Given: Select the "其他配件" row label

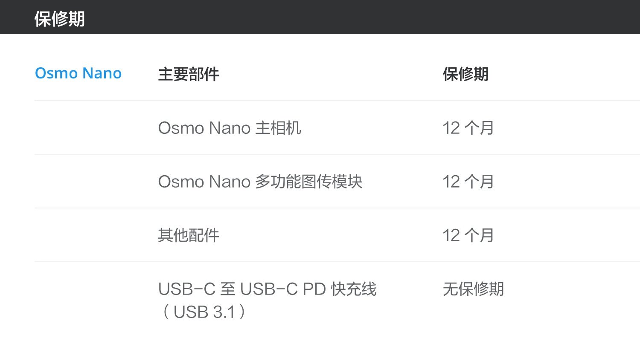Looking at the screenshot, I should tap(188, 235).
